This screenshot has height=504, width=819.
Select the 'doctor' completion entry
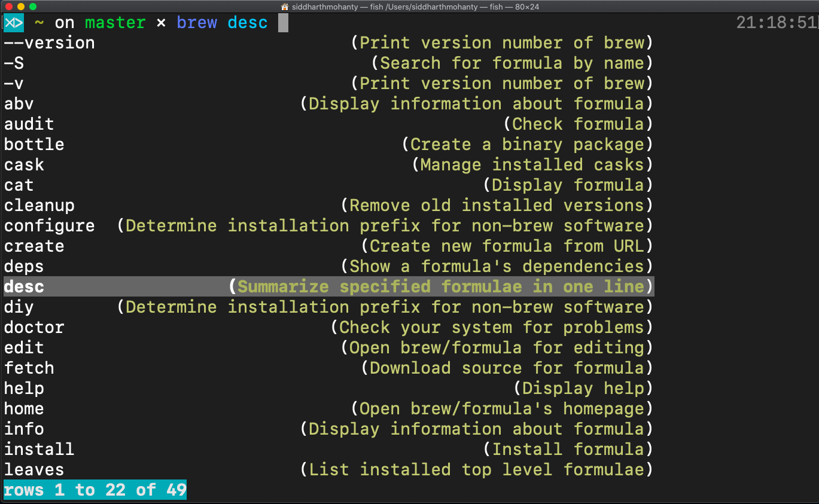click(34, 327)
